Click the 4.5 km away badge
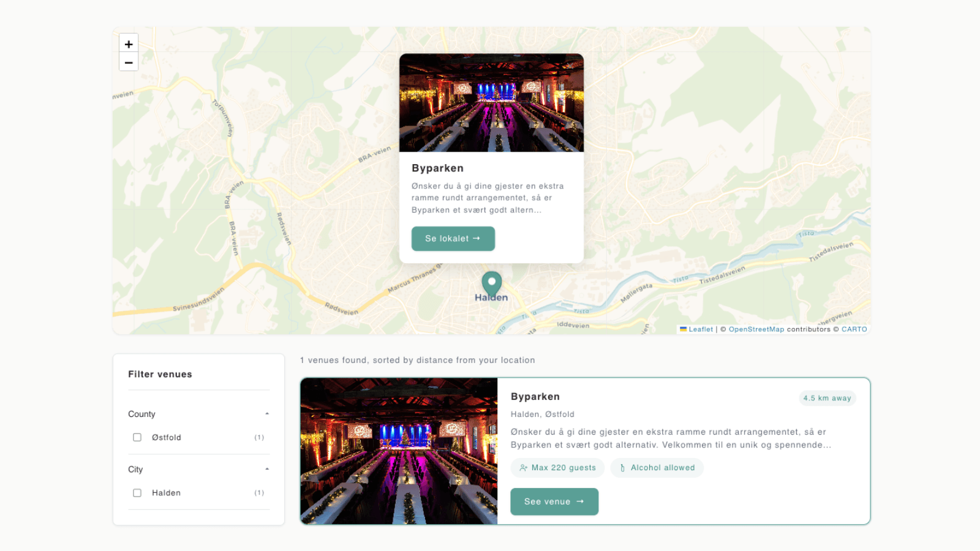 click(x=827, y=398)
